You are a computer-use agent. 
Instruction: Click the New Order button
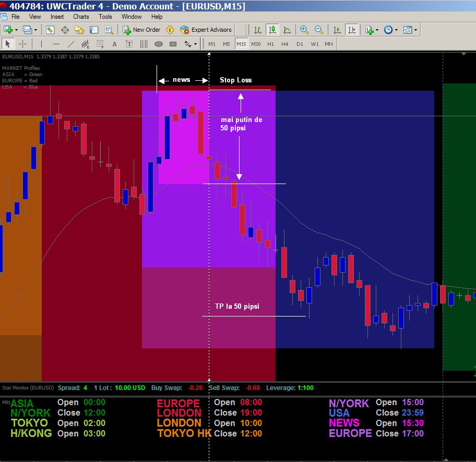coord(141,30)
